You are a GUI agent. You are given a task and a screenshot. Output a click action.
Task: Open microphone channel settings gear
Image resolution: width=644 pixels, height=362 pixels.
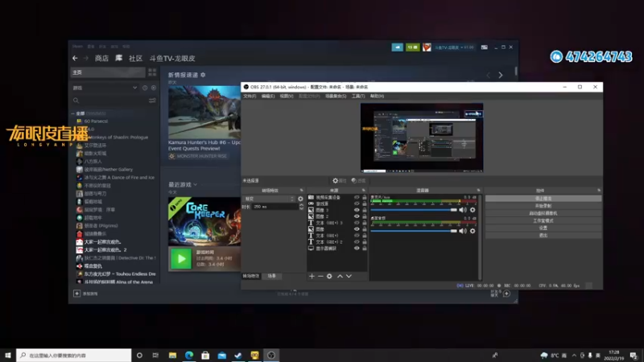pos(473,210)
